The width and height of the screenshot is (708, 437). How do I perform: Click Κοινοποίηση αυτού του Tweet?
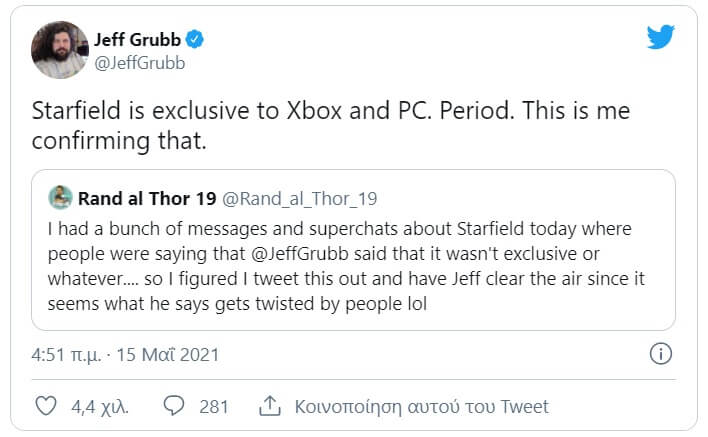421,407
